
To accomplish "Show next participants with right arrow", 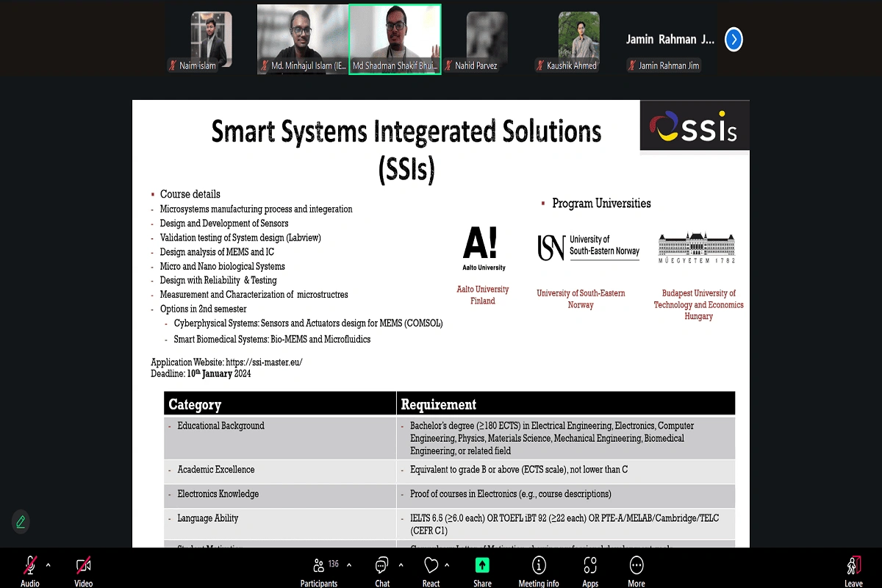I will click(x=734, y=39).
